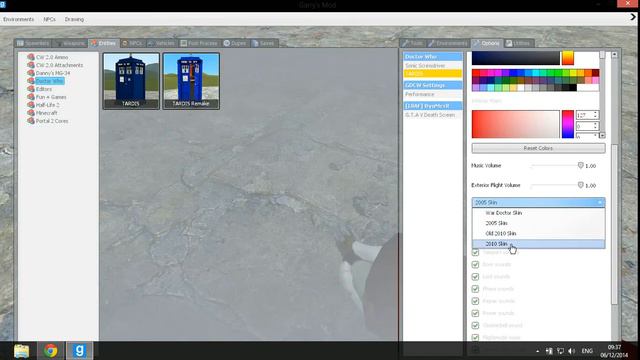
Task: Click the CW 2.0 Attachments category icon
Action: coord(31,65)
